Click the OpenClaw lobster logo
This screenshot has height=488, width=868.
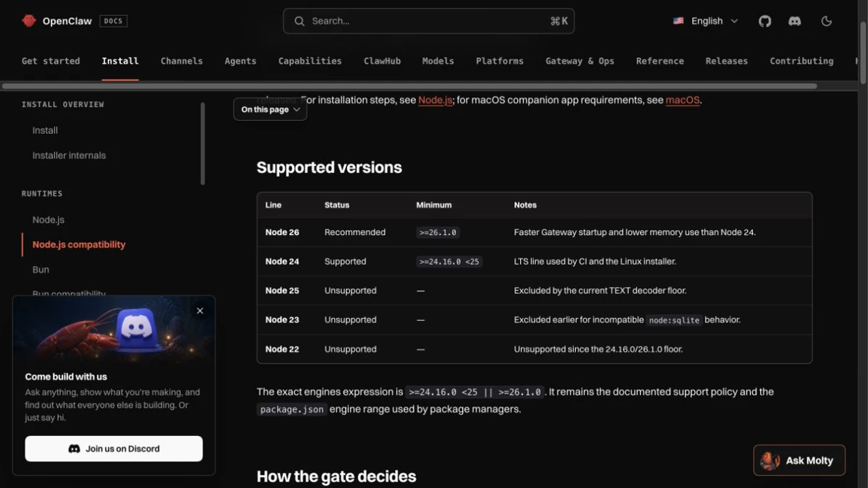29,21
